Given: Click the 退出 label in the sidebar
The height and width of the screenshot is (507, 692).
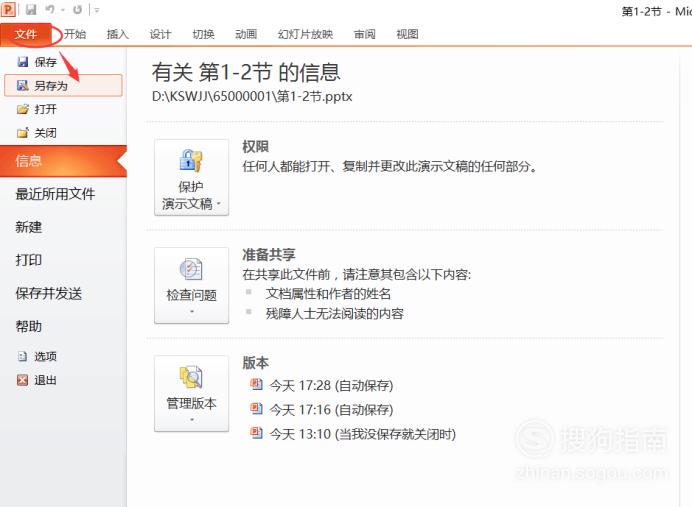Looking at the screenshot, I should pos(46,380).
